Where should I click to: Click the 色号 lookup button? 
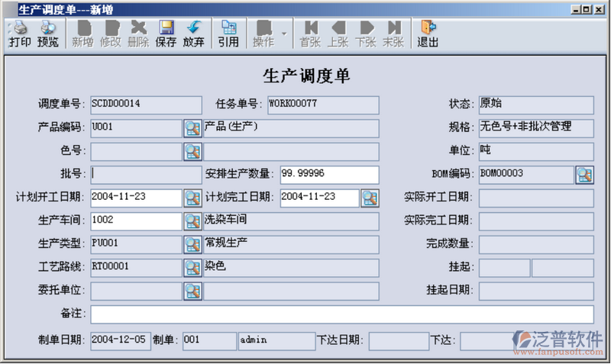pyautogui.click(x=192, y=152)
